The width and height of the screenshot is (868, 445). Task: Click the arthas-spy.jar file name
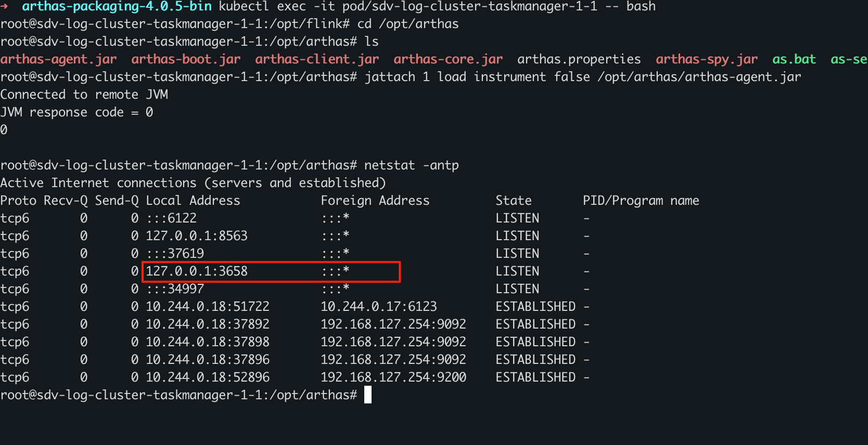pos(706,59)
